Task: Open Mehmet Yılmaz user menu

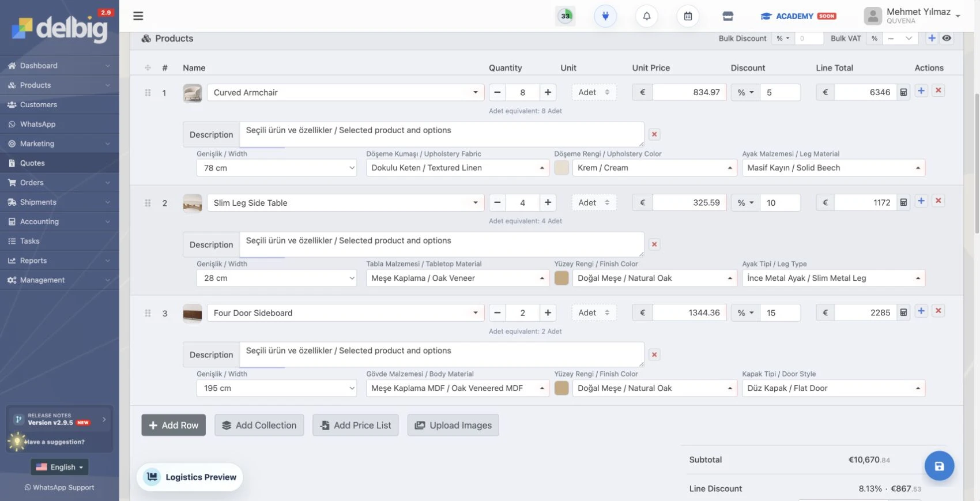Action: click(x=913, y=16)
